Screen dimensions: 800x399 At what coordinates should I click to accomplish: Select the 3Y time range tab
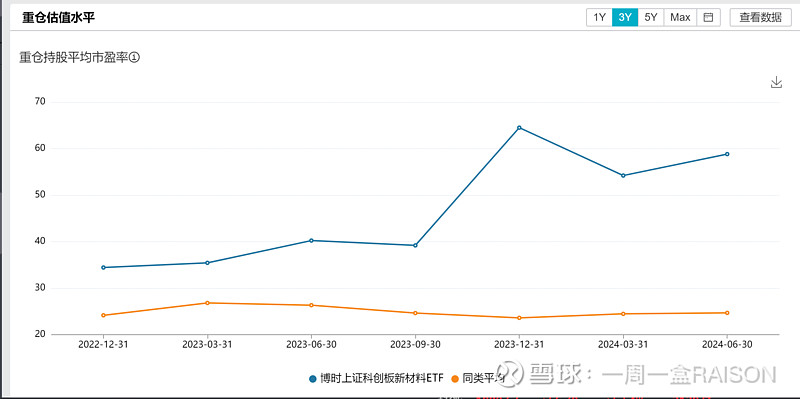[625, 17]
